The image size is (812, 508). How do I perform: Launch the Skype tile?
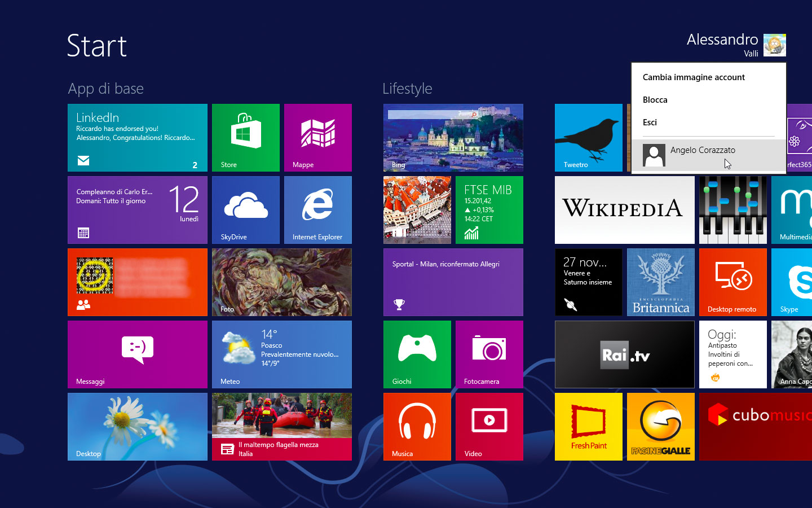pos(792,282)
